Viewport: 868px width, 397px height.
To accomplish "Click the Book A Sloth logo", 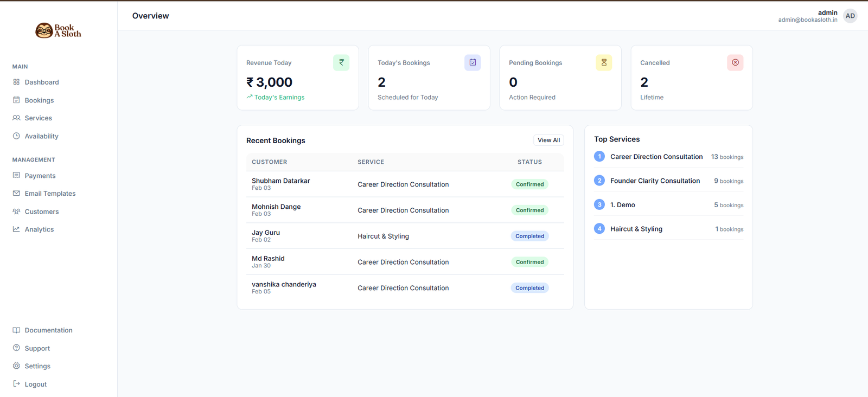I will point(58,31).
